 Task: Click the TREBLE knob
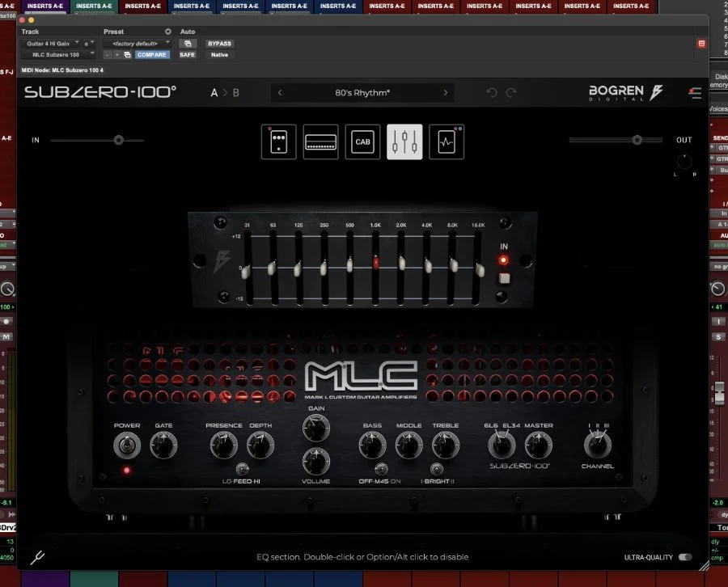(446, 445)
